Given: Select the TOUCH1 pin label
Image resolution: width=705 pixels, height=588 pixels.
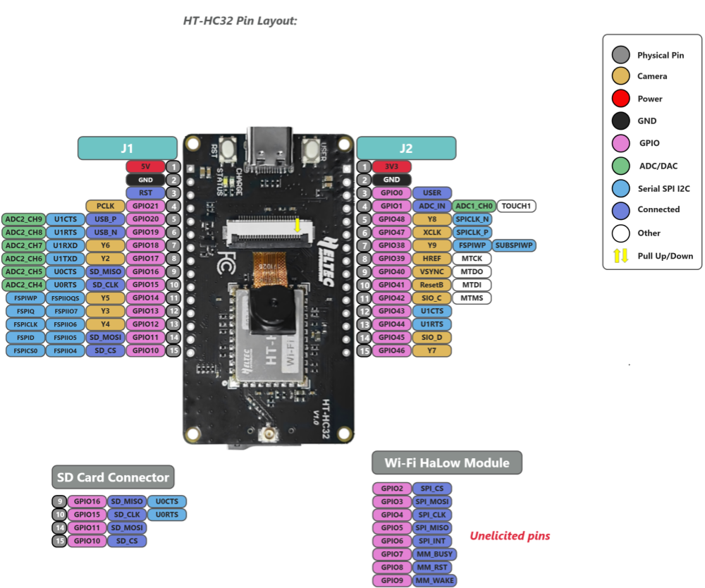Looking at the screenshot, I should 516,206.
